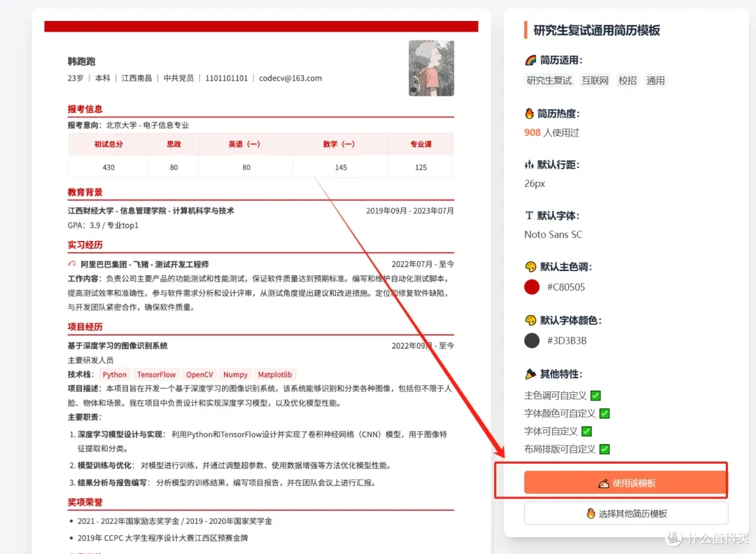
Task: Click the phone number 1101101101
Action: pos(227,78)
